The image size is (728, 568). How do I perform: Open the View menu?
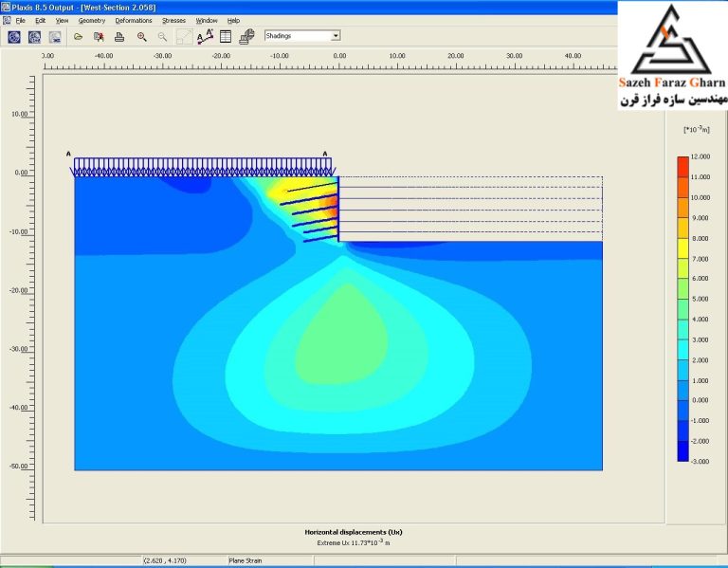(62, 21)
